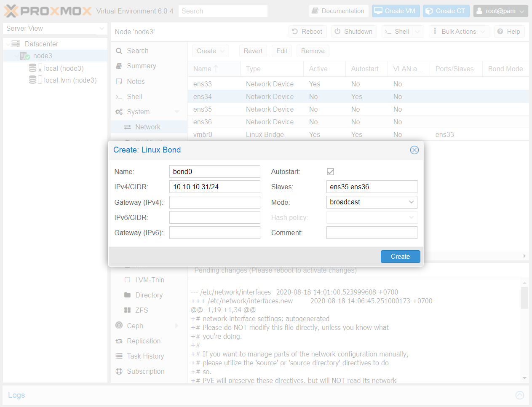Click the Gateway (IPv4) input field

click(215, 202)
